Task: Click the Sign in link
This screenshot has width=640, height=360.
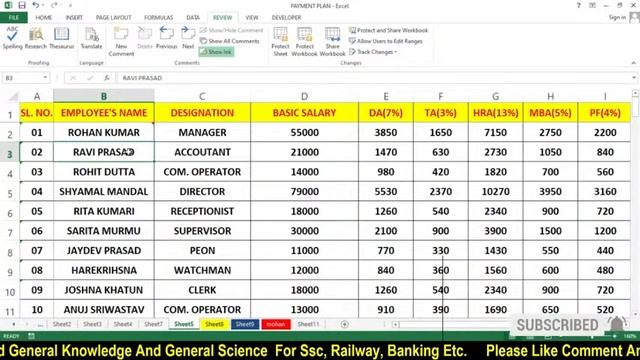Action: point(617,17)
